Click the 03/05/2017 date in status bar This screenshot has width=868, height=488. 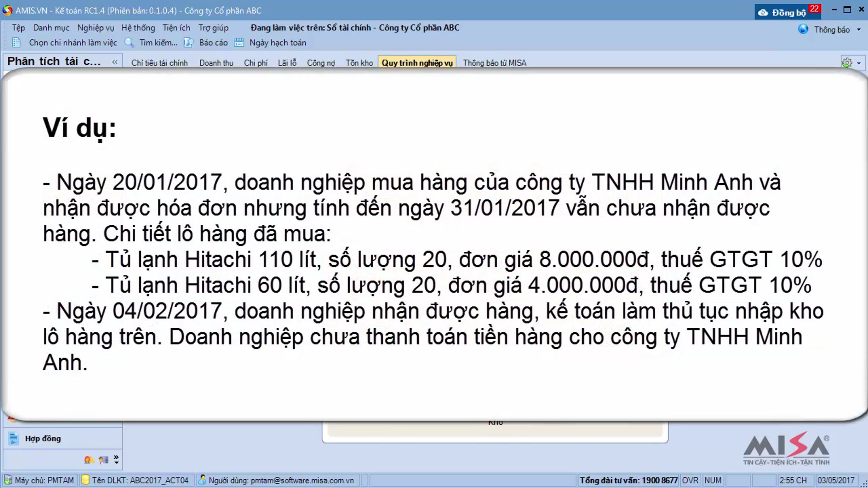(836, 480)
